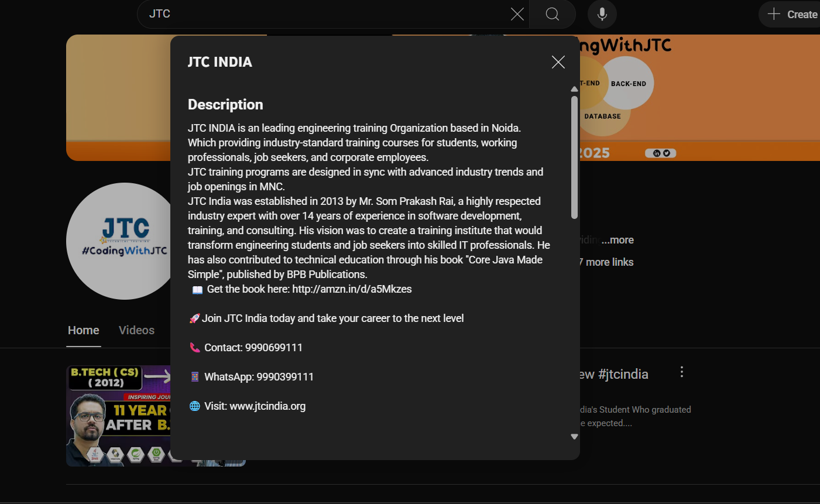Click the Contact number 9990699111
The width and height of the screenshot is (820, 504).
(274, 348)
